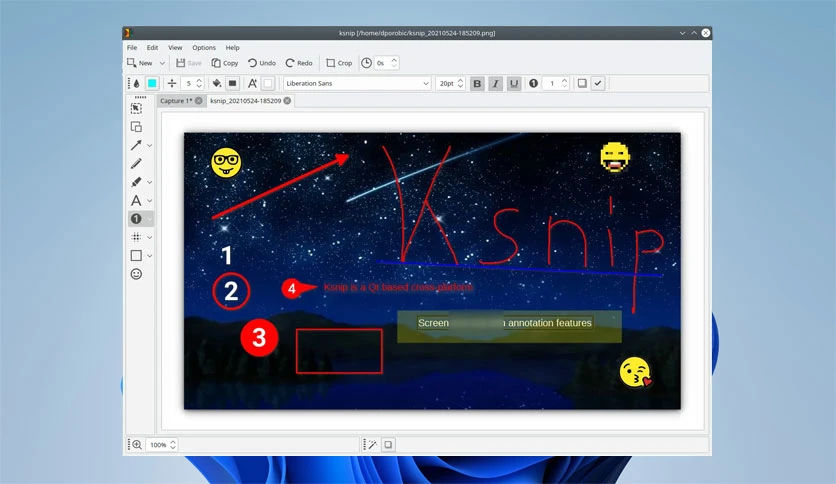Click the color drop icon
This screenshot has width=836, height=484.
137,83
